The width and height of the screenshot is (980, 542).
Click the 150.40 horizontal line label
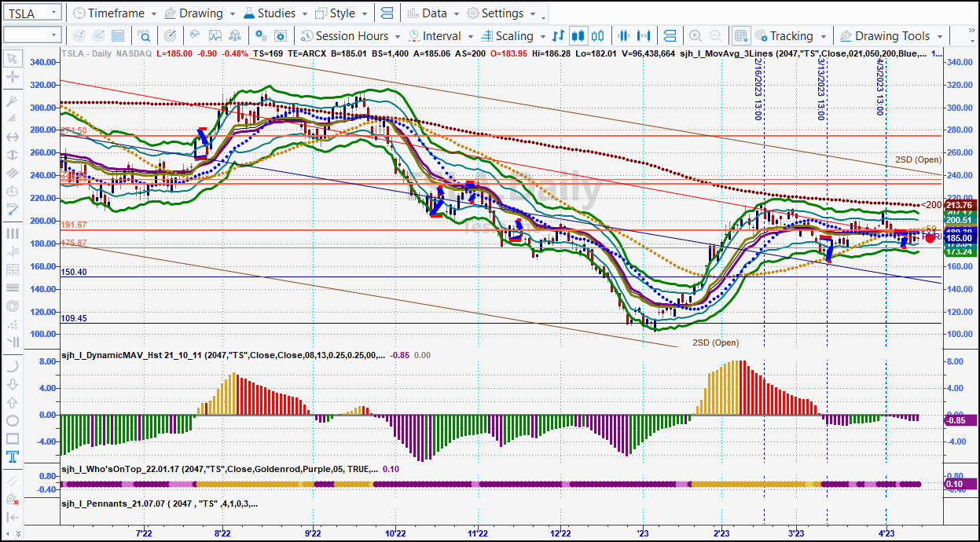coord(73,272)
